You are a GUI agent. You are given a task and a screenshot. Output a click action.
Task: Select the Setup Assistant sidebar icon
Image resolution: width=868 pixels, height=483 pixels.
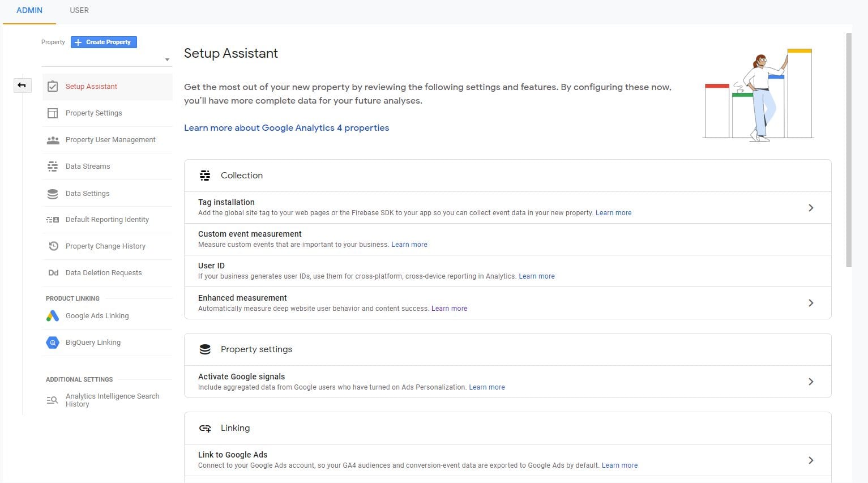[x=53, y=86]
